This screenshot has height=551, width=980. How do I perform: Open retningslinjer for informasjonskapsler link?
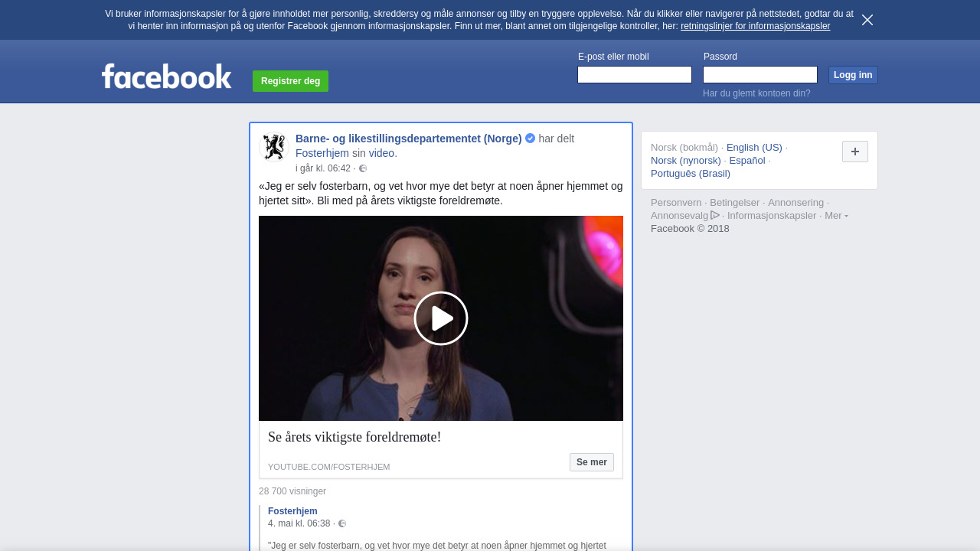pyautogui.click(x=755, y=26)
